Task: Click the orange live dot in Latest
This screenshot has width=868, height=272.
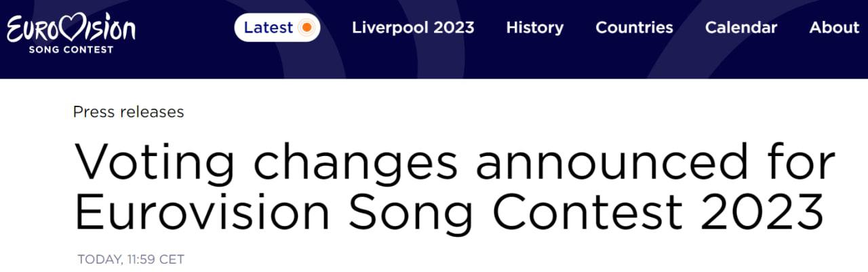Action: click(x=307, y=28)
